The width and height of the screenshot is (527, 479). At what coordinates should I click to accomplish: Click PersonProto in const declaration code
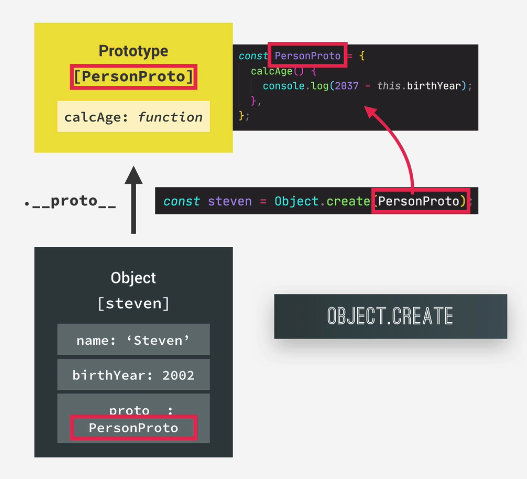pos(308,55)
